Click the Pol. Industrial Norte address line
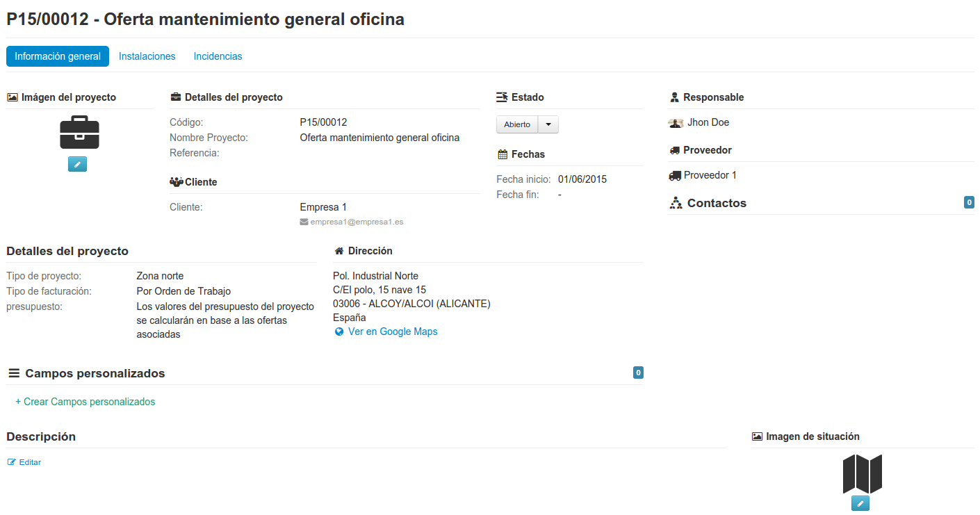This screenshot has height=515, width=980. pyautogui.click(x=376, y=276)
